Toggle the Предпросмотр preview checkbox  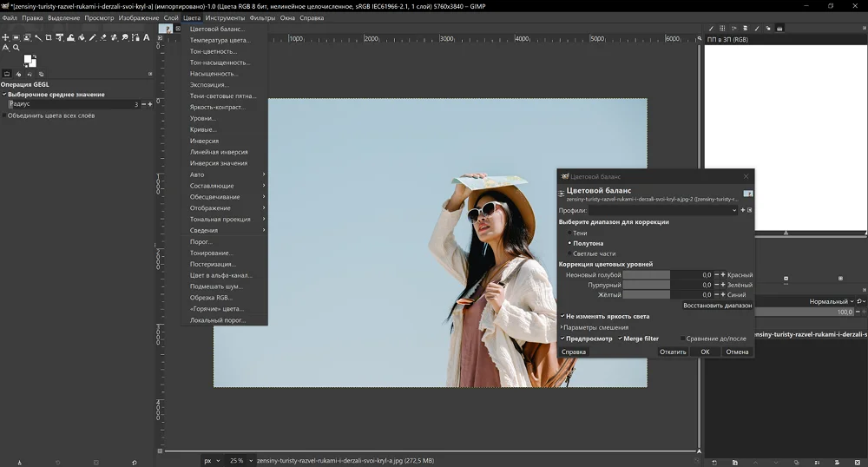(562, 339)
